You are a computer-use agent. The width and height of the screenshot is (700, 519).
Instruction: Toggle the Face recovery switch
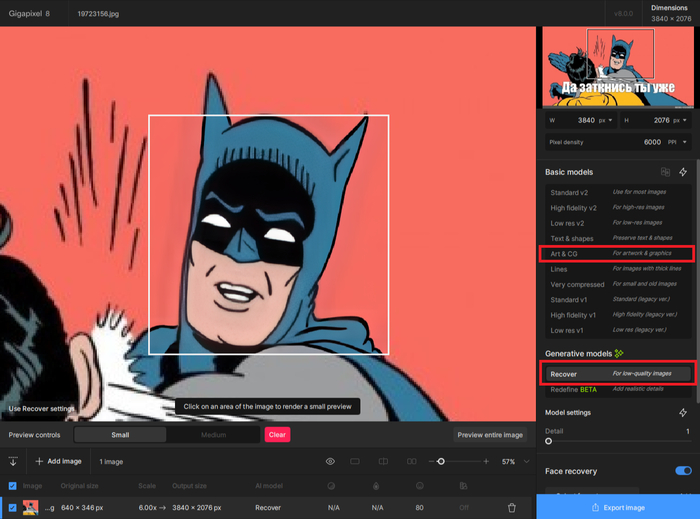tap(683, 471)
